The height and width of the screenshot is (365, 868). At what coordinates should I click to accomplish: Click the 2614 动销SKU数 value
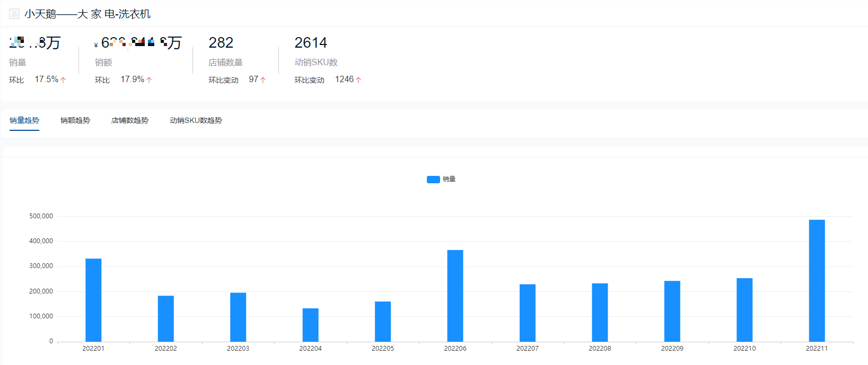pos(311,43)
